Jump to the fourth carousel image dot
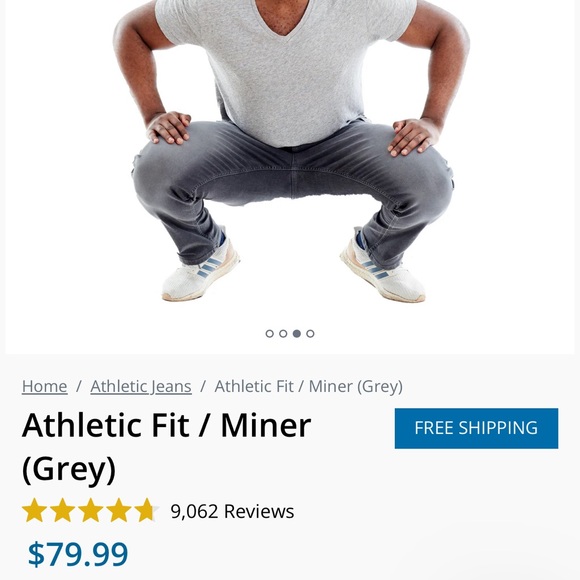The image size is (580, 580). click(x=310, y=334)
